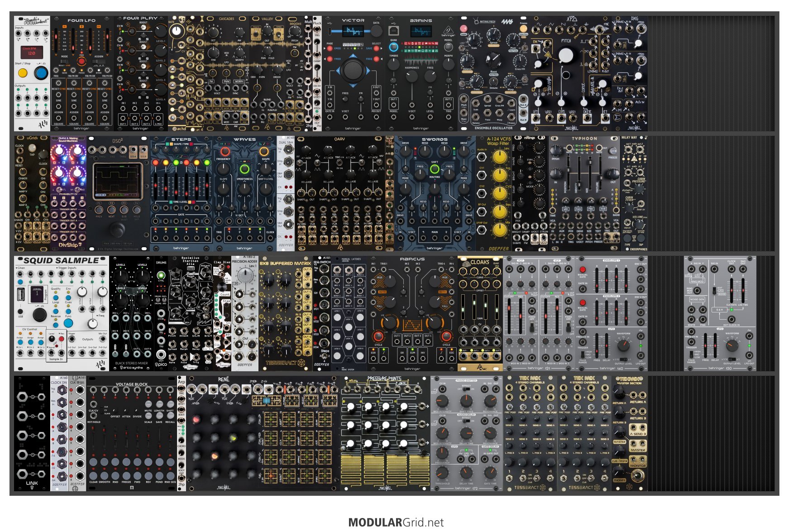Click the DSO2 oscilloscope screen

click(x=118, y=181)
